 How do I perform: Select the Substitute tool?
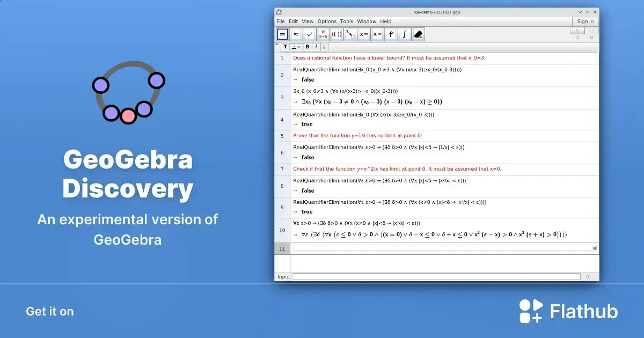click(x=350, y=34)
